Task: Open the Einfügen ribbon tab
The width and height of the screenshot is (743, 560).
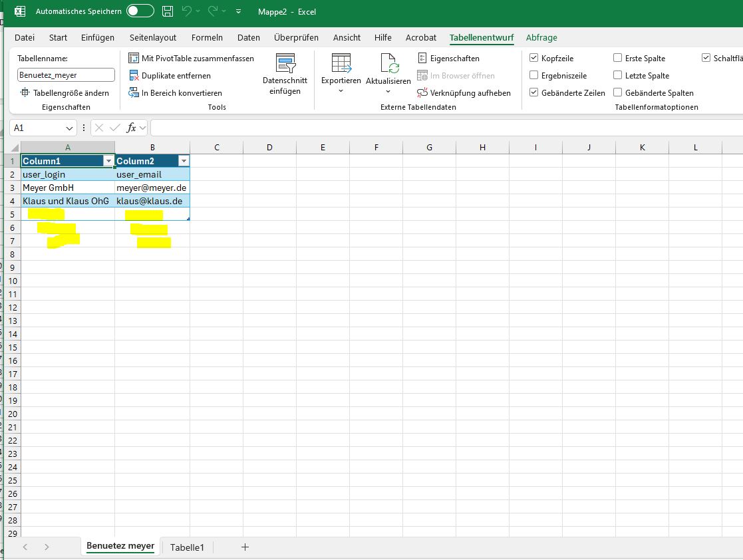Action: point(98,38)
